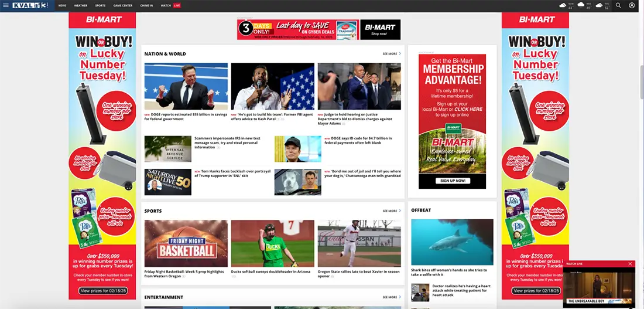Click the page vertical scrollbar
Viewport: 644px width, 309px height.
[642, 82]
